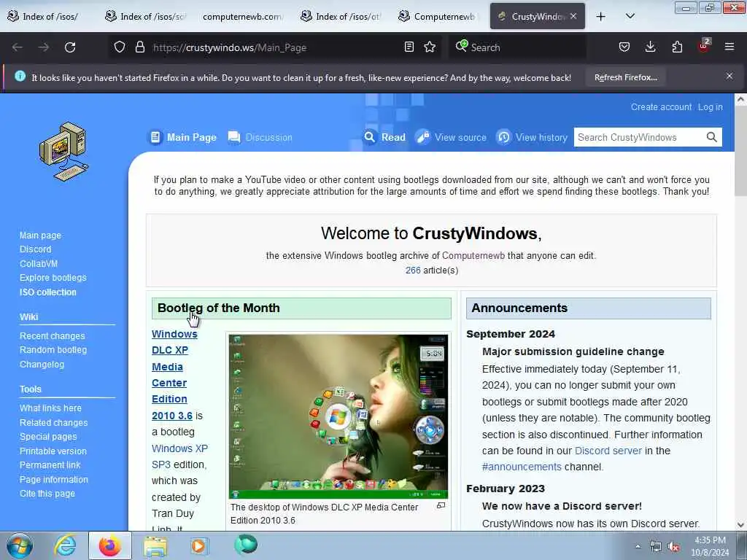
Task: Launch Internet Explorer from the taskbar
Action: click(65, 545)
